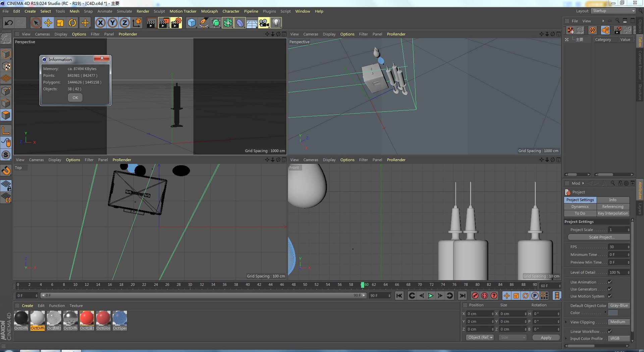Screen dimensions: 644x352
Task: Click OK in the Information dialog
Action: pos(75,98)
